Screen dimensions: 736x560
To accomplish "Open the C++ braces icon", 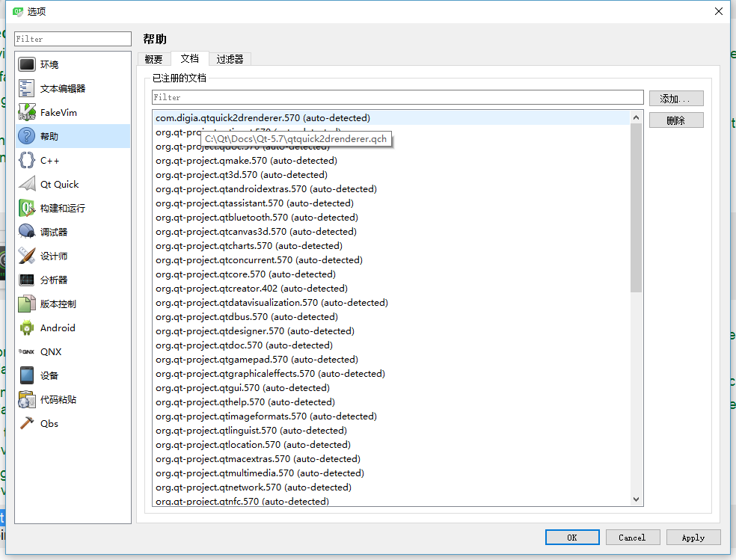I will pyautogui.click(x=27, y=160).
